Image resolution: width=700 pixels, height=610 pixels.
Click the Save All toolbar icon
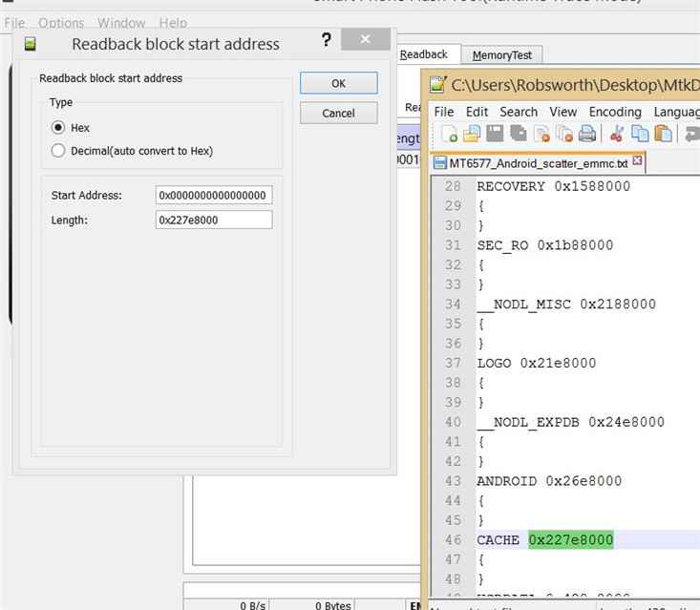click(x=518, y=135)
